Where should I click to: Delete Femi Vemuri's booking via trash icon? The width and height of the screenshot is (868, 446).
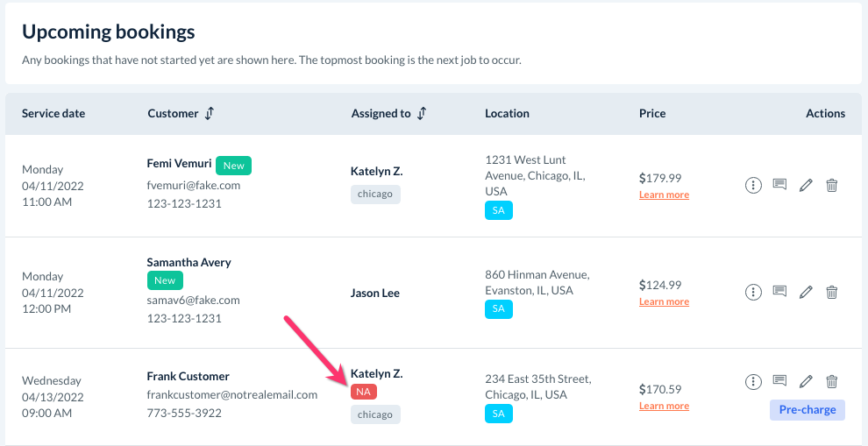tap(832, 186)
